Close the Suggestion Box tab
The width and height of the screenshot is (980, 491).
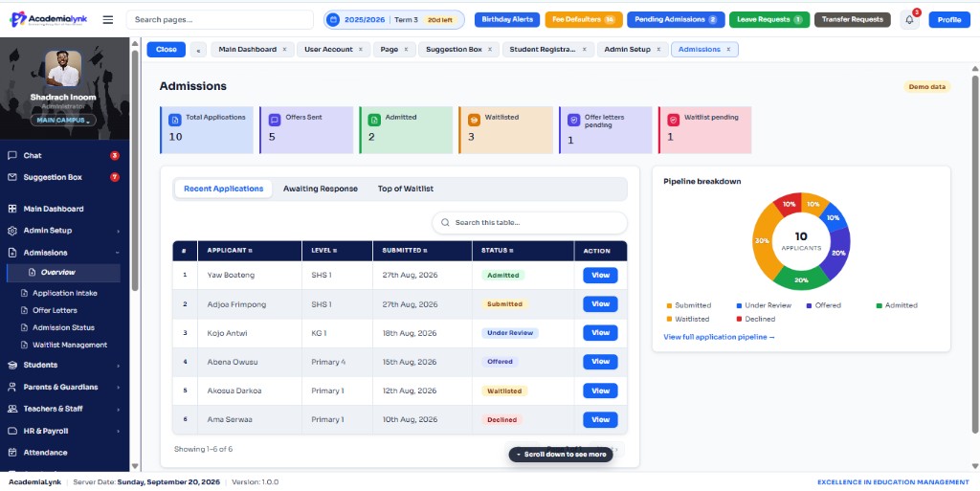click(x=490, y=50)
